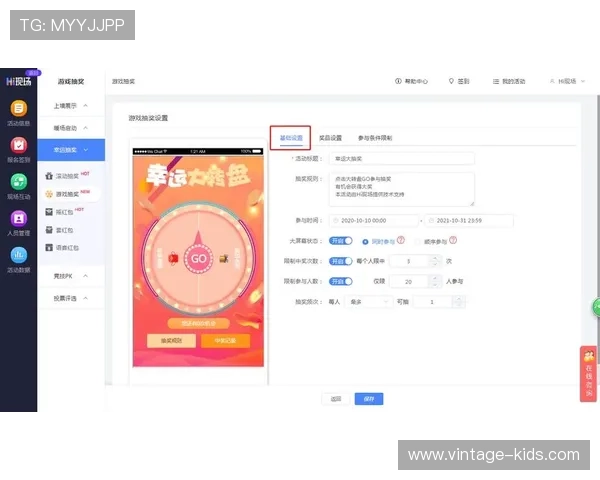The image size is (600, 480).
Task: Switch to the 基础设置 tab
Action: (x=291, y=138)
